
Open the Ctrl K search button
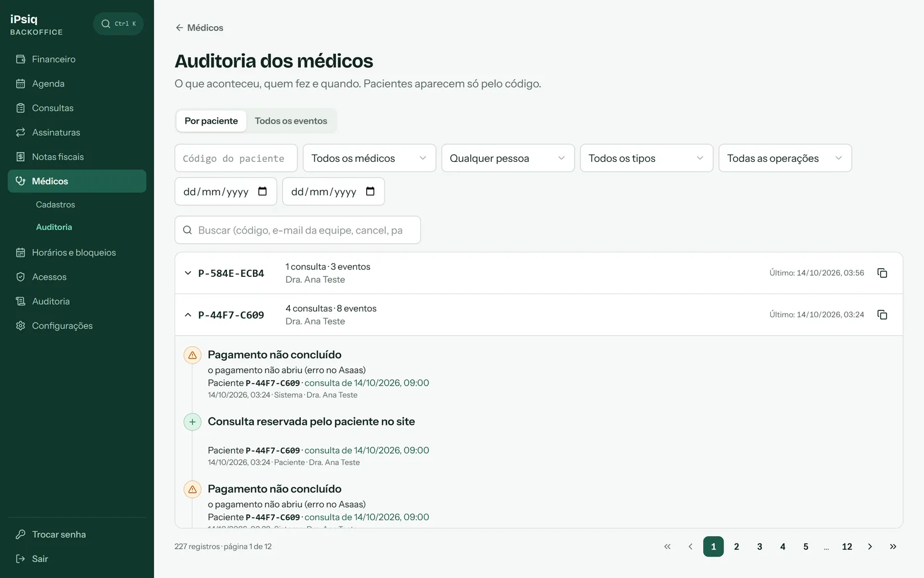[x=118, y=24]
